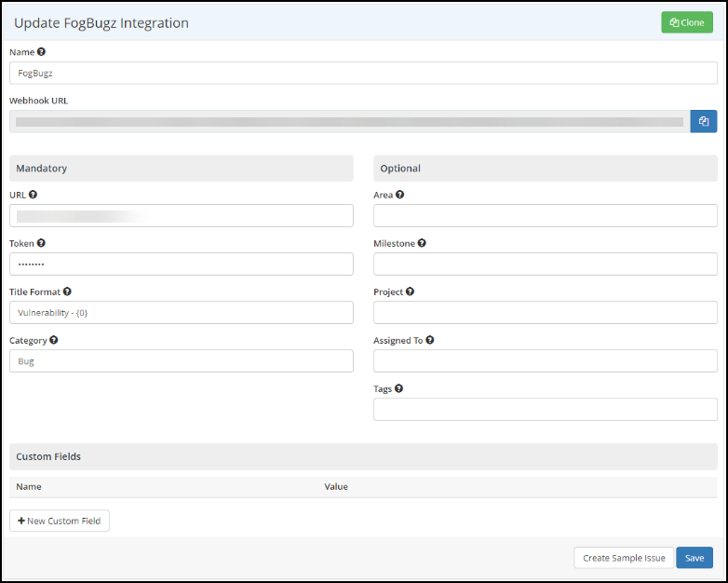Click the Assigned To help icon

429,340
